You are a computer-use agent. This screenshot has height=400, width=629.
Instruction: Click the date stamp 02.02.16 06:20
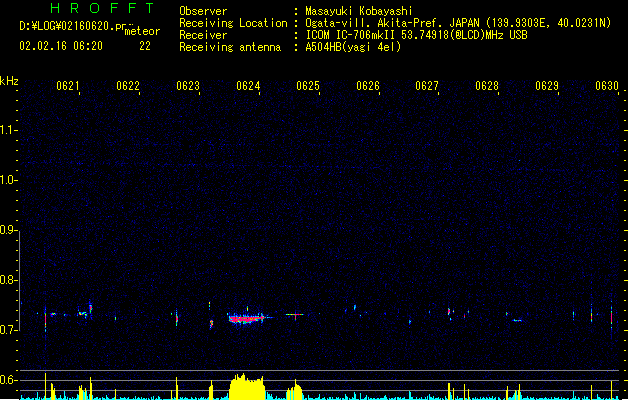(x=61, y=46)
